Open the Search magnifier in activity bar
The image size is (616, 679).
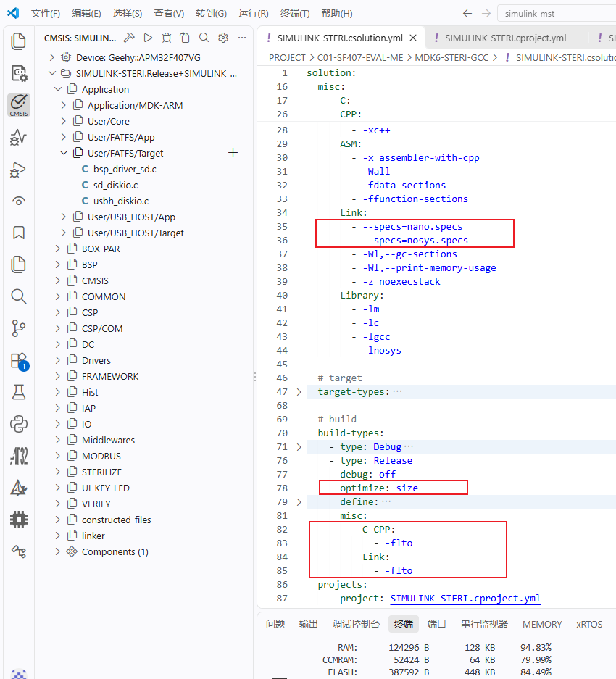(18, 296)
